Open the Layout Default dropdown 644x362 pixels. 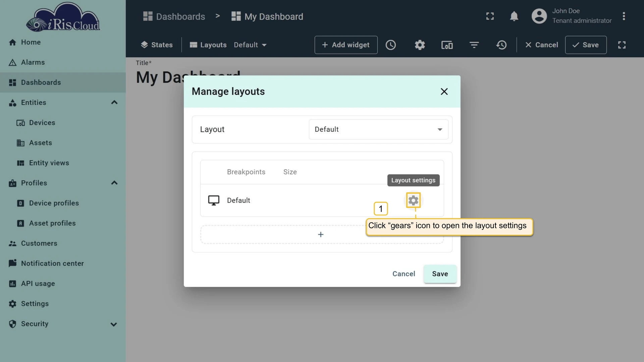378,129
